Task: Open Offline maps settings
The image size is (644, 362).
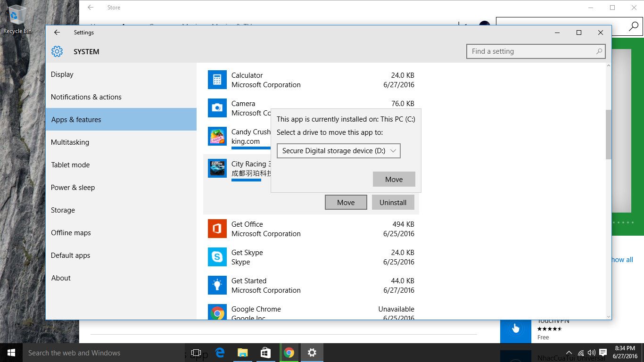Action: pos(121,233)
